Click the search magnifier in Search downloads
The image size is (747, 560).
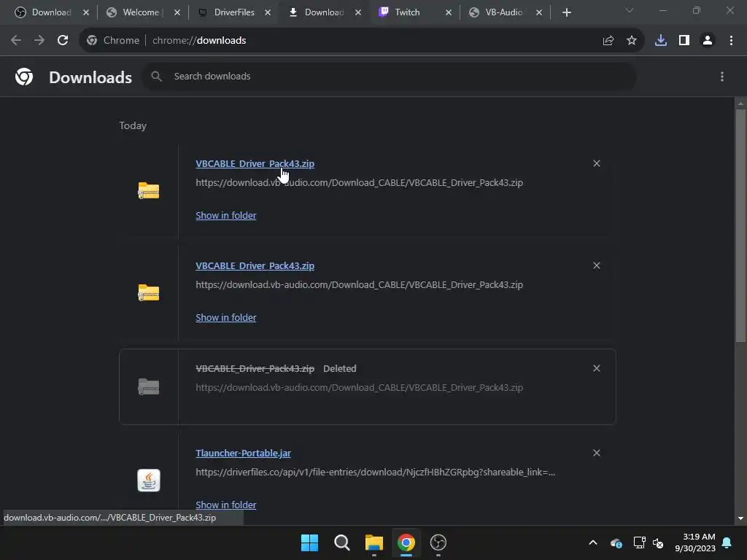[x=156, y=76]
